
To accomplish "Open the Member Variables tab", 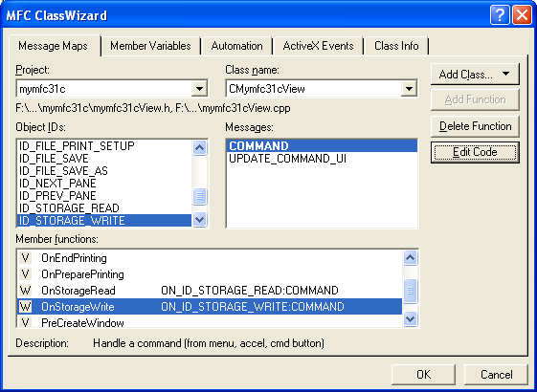I will click(150, 46).
